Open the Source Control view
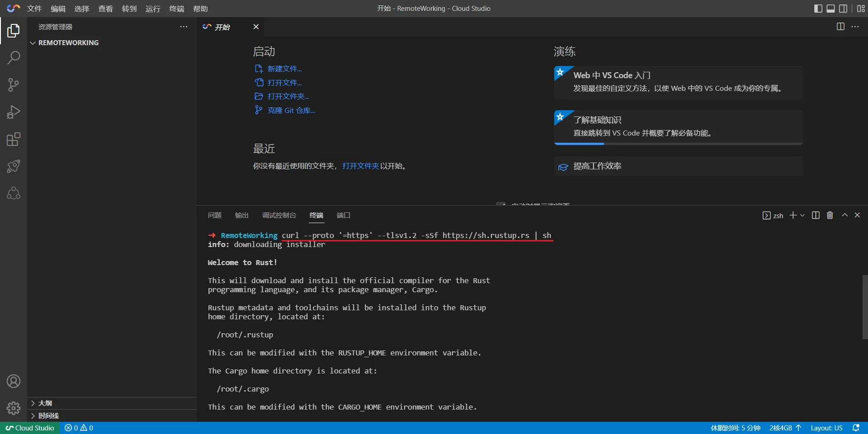 tap(14, 85)
